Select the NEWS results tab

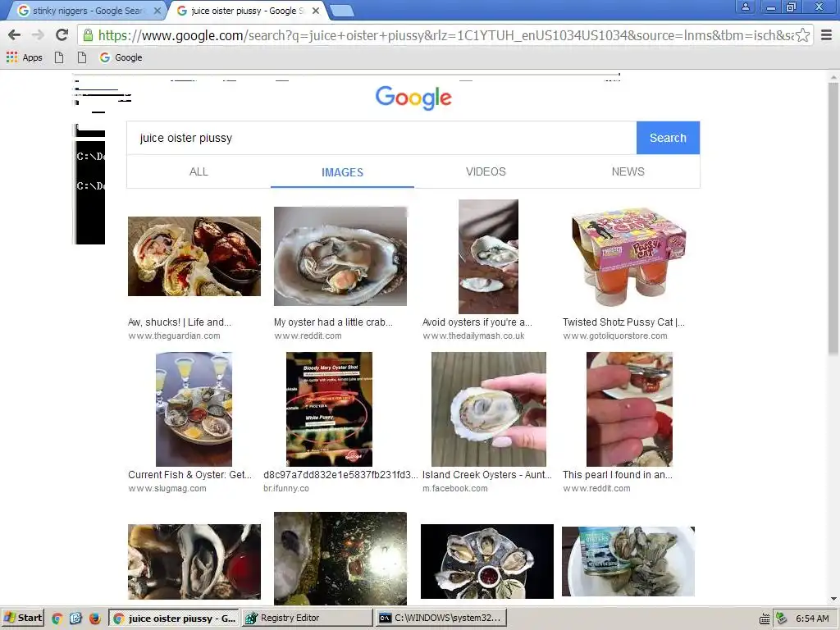click(628, 172)
